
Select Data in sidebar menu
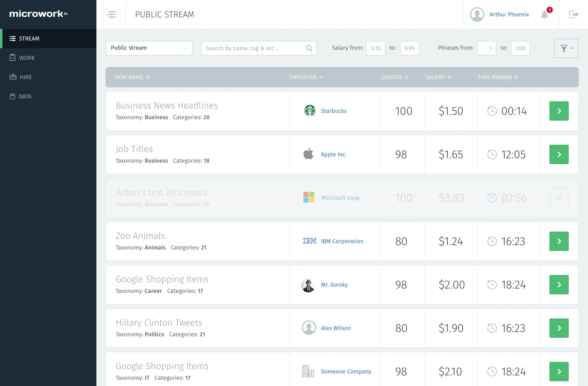tap(25, 96)
